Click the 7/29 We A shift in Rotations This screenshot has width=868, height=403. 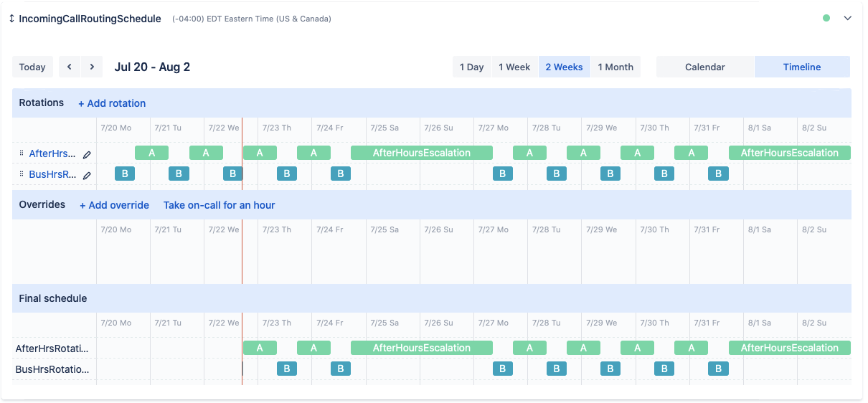[x=583, y=153]
